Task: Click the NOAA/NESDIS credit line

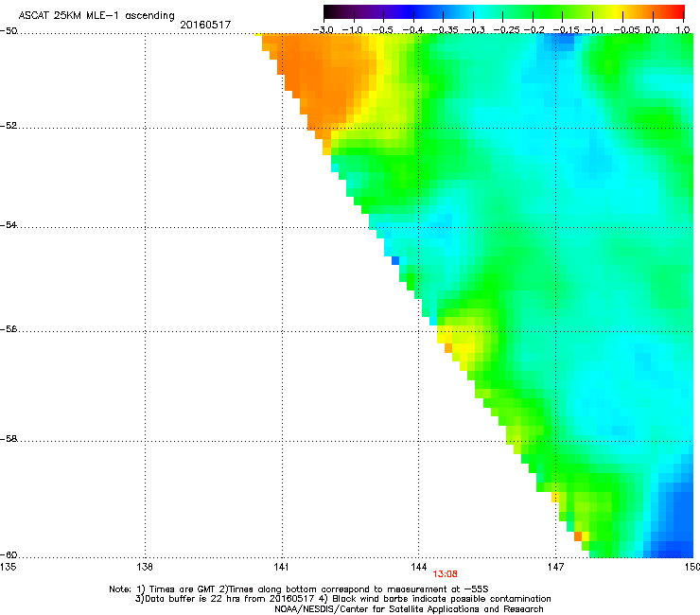Action: pyautogui.click(x=409, y=609)
